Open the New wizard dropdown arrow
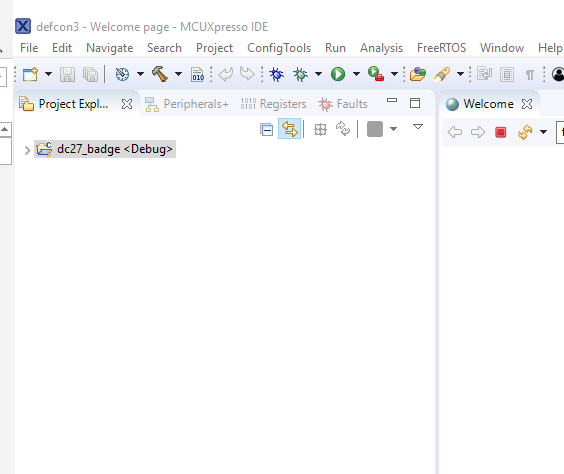The width and height of the screenshot is (564, 474). [x=48, y=74]
